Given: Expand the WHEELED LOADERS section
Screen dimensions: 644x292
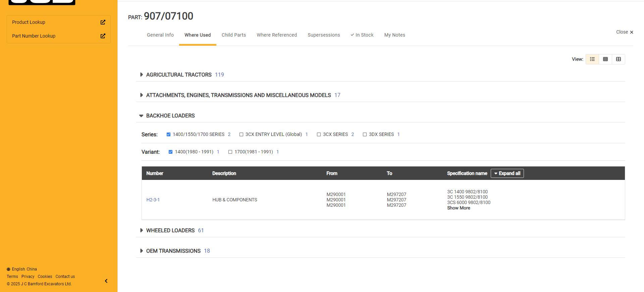Looking at the screenshot, I should click(142, 231).
